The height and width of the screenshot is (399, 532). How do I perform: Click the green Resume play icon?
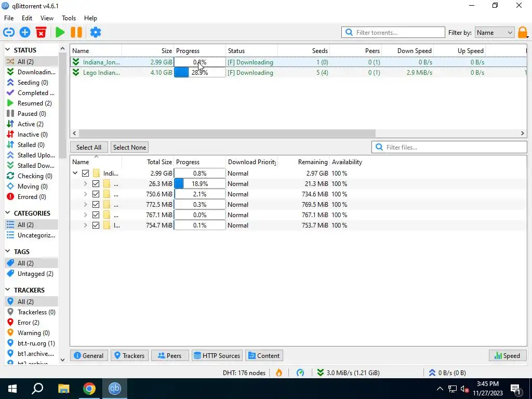60,33
